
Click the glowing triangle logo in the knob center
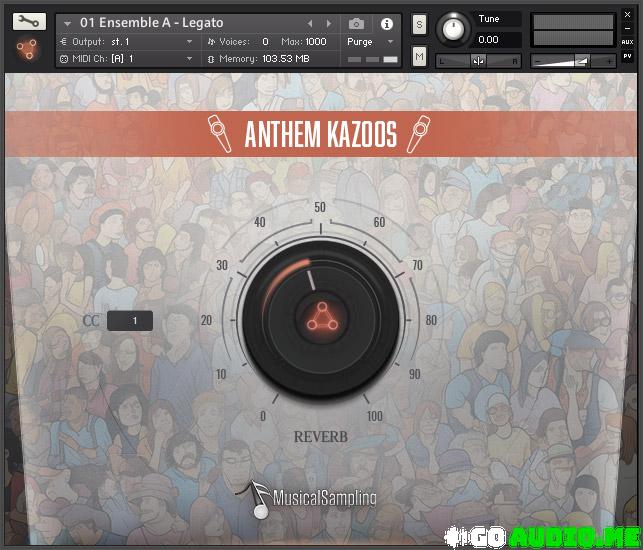(322, 317)
